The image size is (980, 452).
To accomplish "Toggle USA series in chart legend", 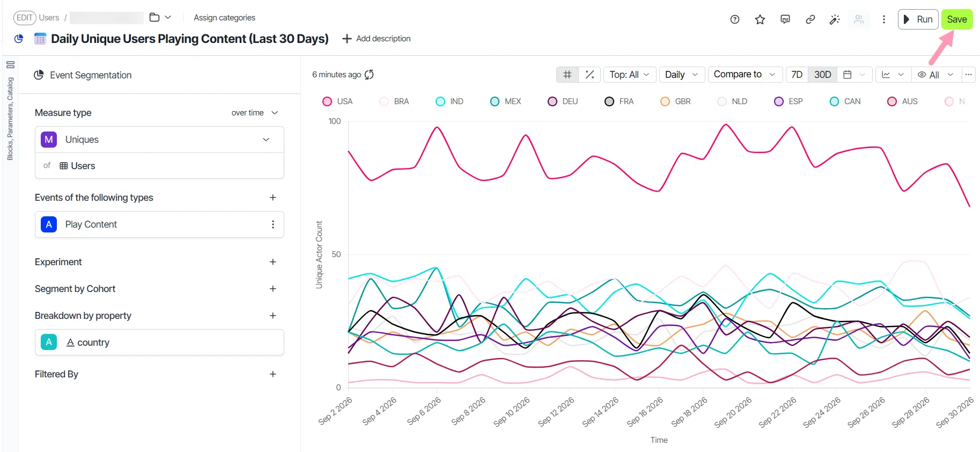I will click(337, 101).
